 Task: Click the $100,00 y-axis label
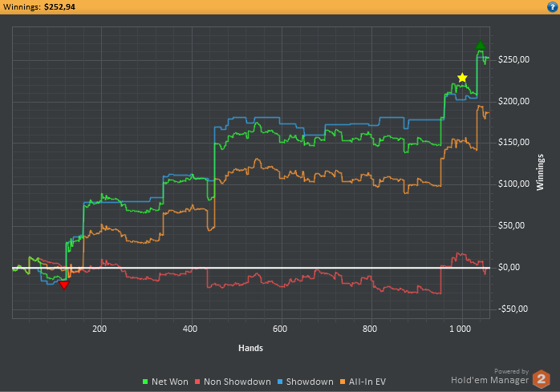click(x=513, y=184)
